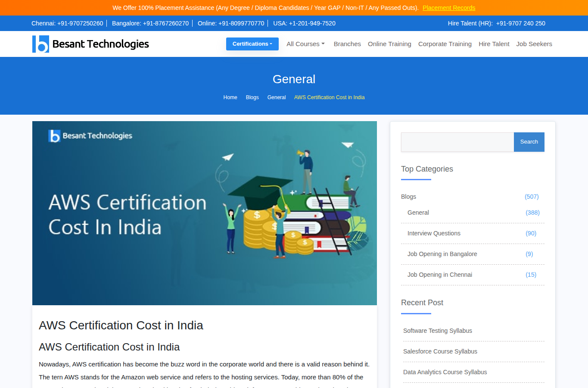Go to Home in the breadcrumb
Screen dimensions: 588x388
tap(230, 97)
